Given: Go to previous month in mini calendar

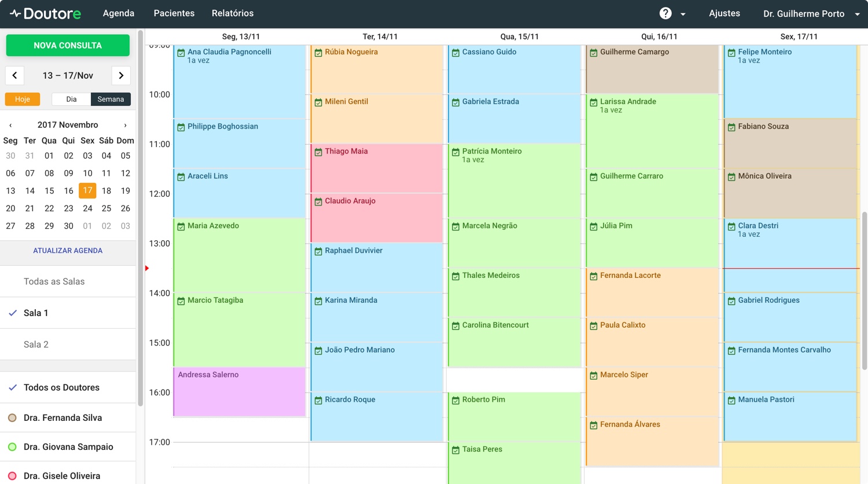Looking at the screenshot, I should [x=10, y=125].
